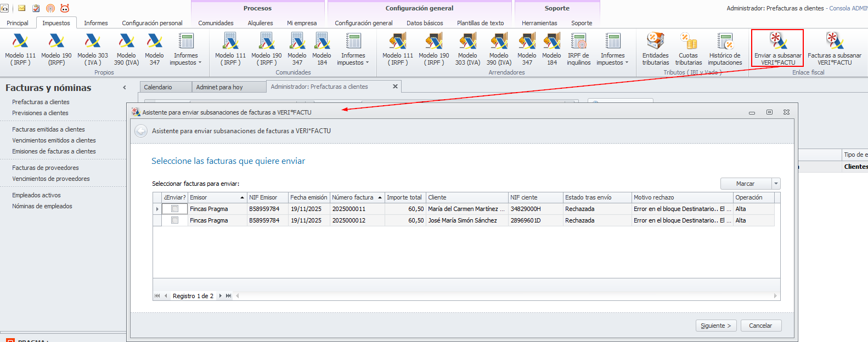This screenshot has height=342, width=868.
Task: Collapse the Facturas y nóminas side panel
Action: click(x=125, y=88)
